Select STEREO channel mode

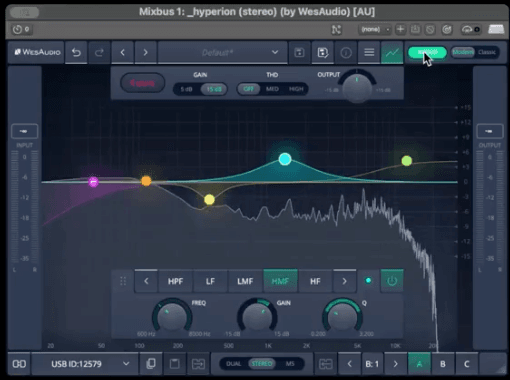click(x=262, y=364)
